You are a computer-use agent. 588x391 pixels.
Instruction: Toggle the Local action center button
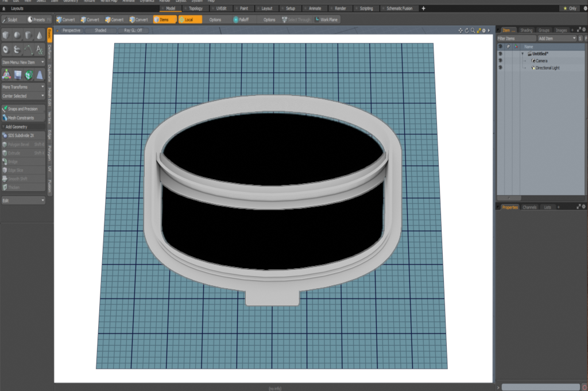pos(189,20)
